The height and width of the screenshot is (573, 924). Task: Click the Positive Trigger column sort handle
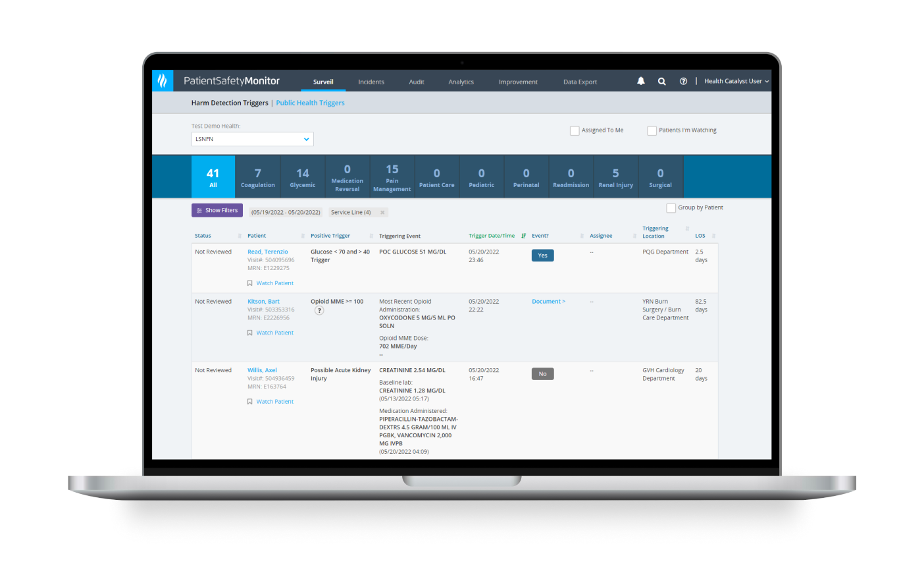coord(371,236)
